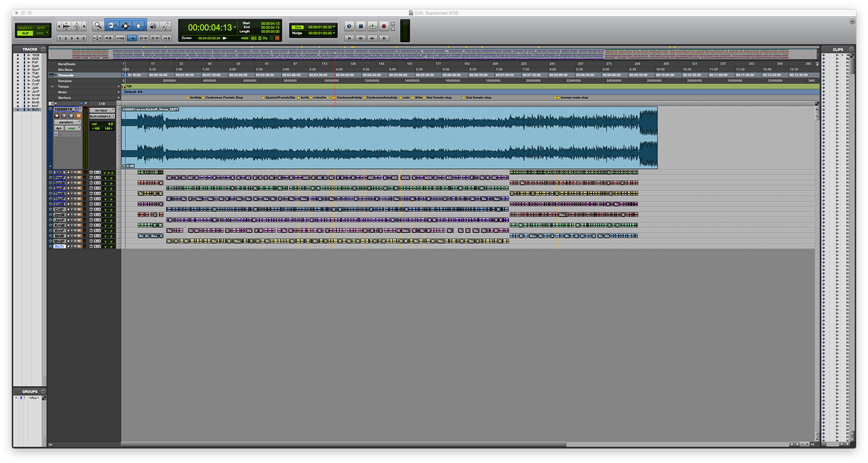Click Return to Zero button

pyautogui.click(x=349, y=38)
